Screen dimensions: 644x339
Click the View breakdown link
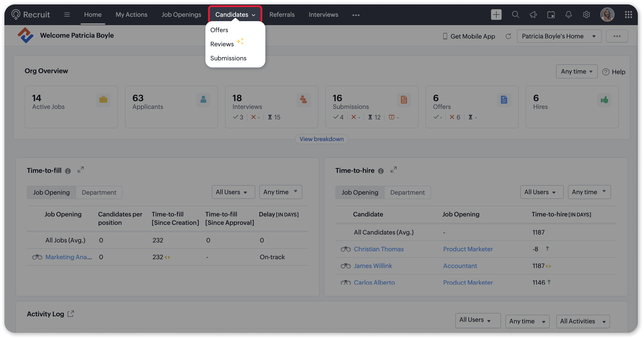tap(321, 139)
